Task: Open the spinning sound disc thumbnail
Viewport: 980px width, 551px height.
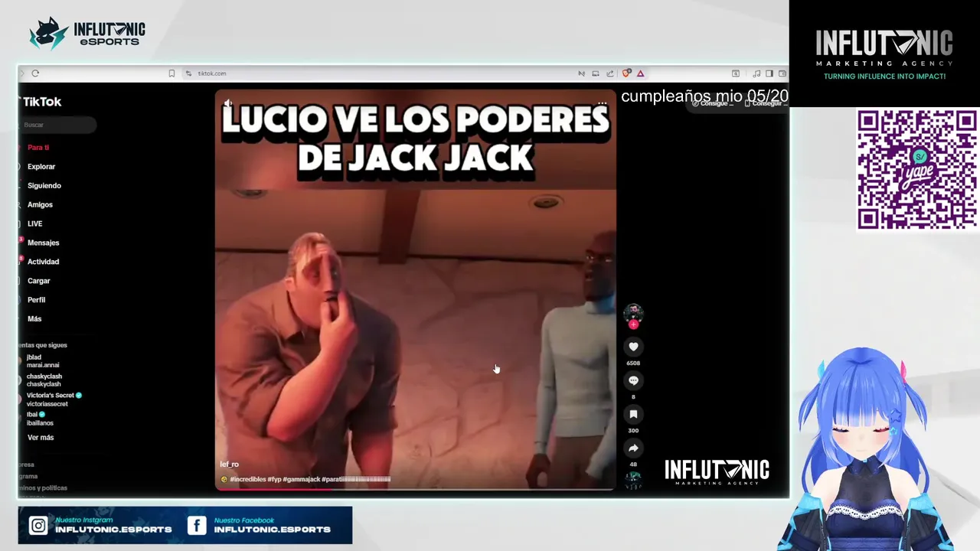Action: click(x=633, y=480)
